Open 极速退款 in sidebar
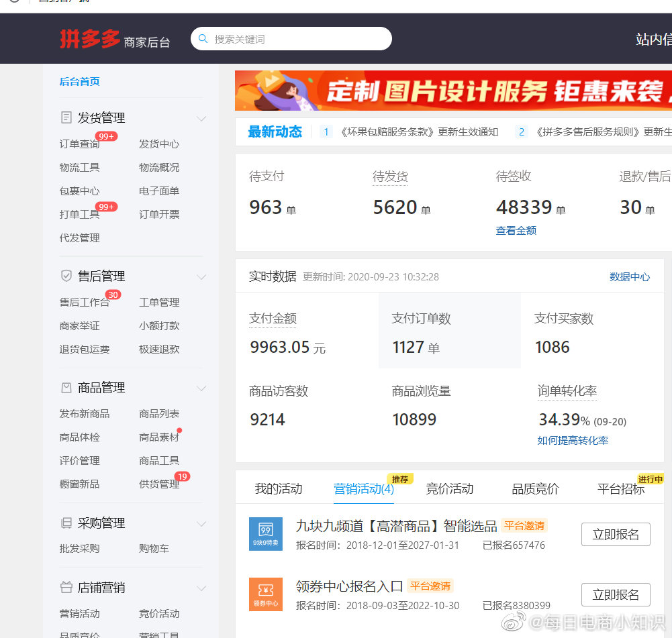The image size is (672, 638). (x=159, y=349)
